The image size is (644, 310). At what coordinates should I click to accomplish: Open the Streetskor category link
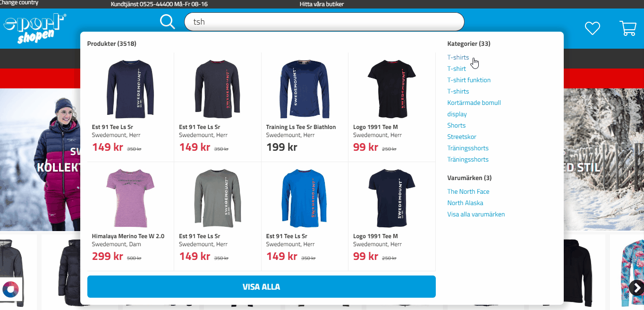(x=462, y=137)
